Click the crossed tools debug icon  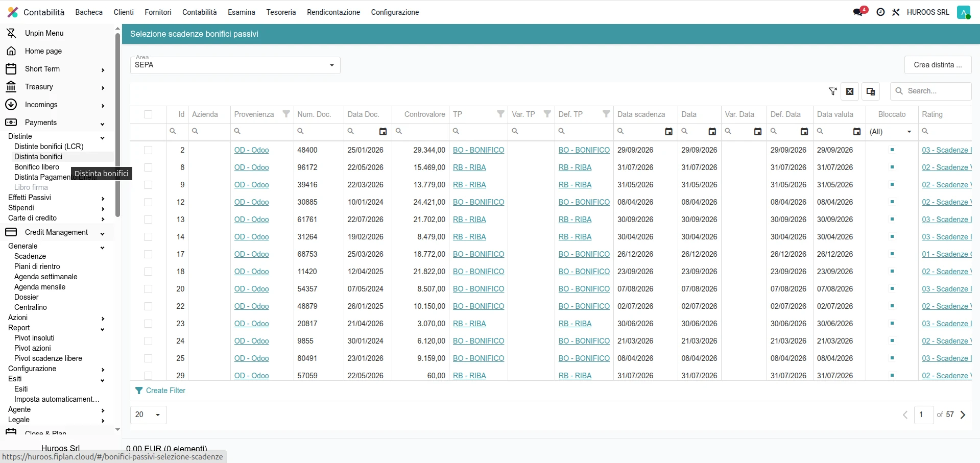[x=896, y=12]
